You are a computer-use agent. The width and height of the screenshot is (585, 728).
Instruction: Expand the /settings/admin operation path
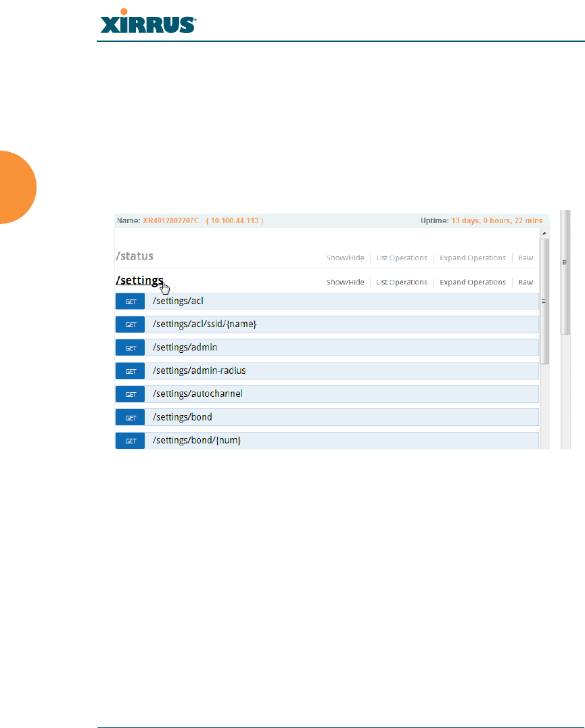185,347
